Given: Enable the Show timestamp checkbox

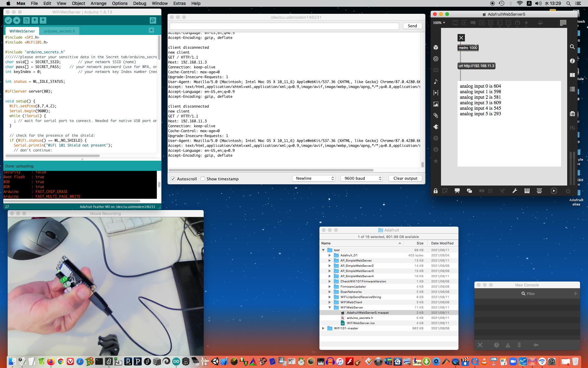Looking at the screenshot, I should 203,179.
